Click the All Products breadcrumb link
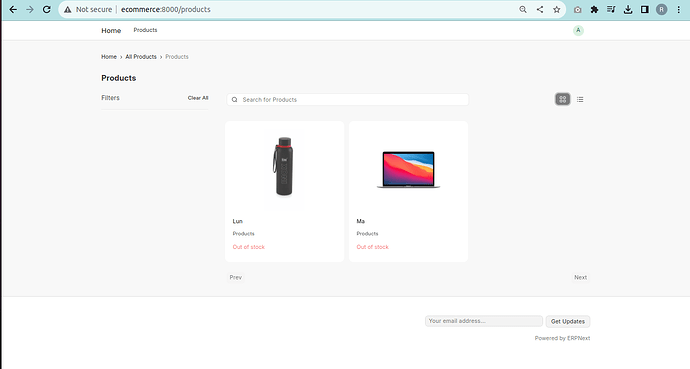The width and height of the screenshot is (690, 369). (141, 57)
